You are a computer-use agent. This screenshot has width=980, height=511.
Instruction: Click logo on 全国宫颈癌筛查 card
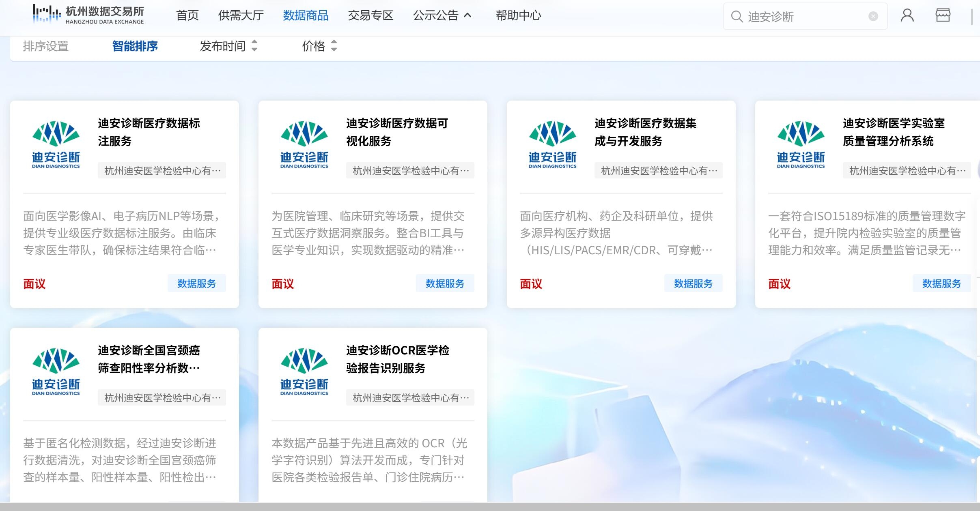56,371
